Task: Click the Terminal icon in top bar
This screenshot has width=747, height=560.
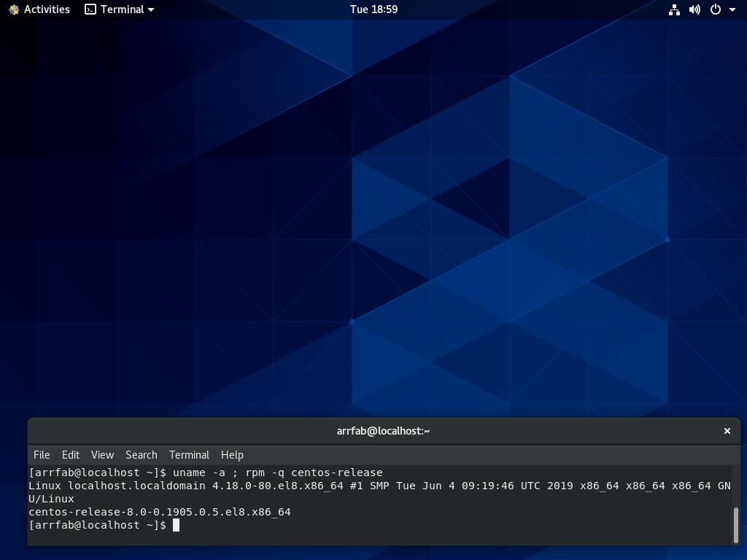Action: click(90, 9)
